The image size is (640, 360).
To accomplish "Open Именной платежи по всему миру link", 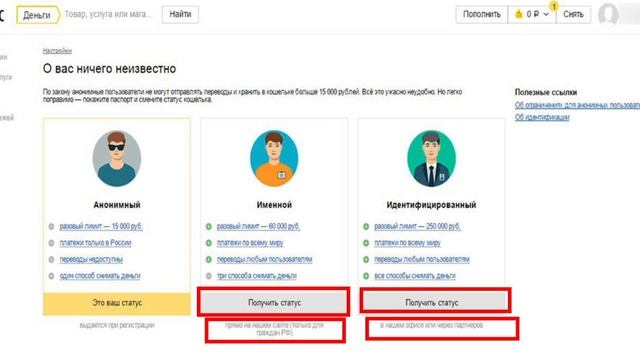I will click(250, 243).
